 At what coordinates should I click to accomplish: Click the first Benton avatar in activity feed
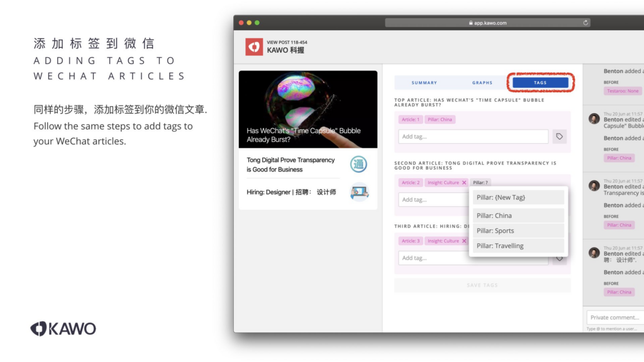pos(594,119)
